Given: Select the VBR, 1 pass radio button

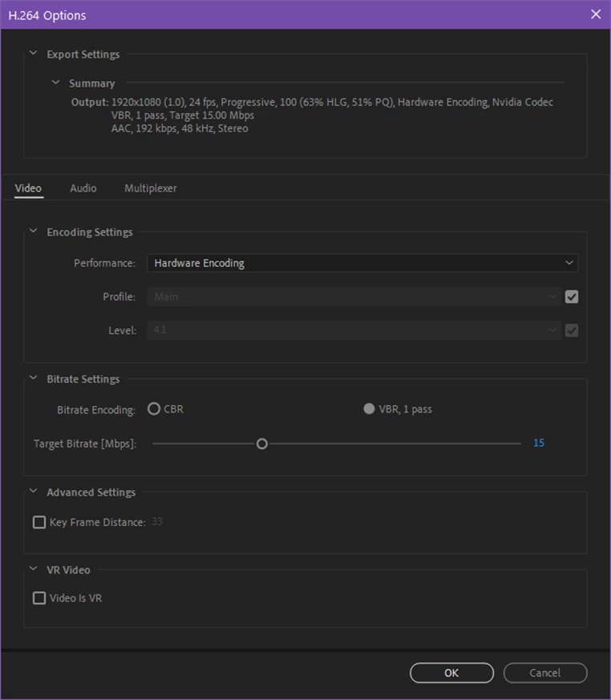Looking at the screenshot, I should pos(369,409).
